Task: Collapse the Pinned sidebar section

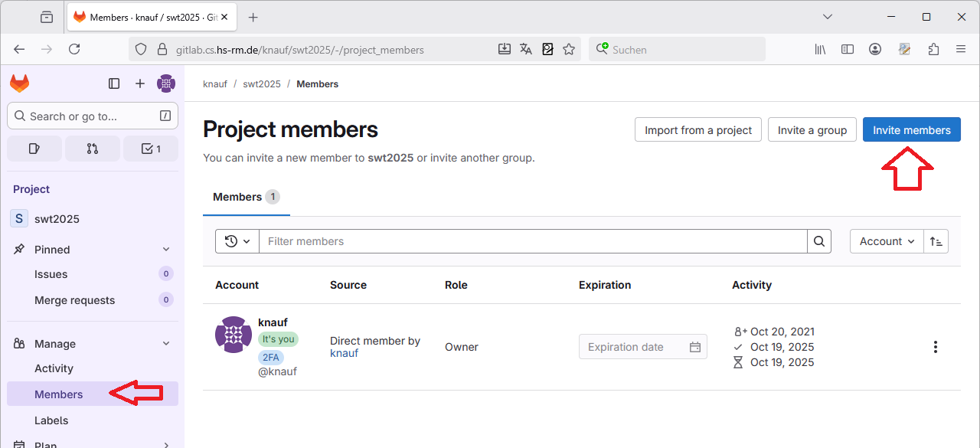Action: (x=166, y=250)
